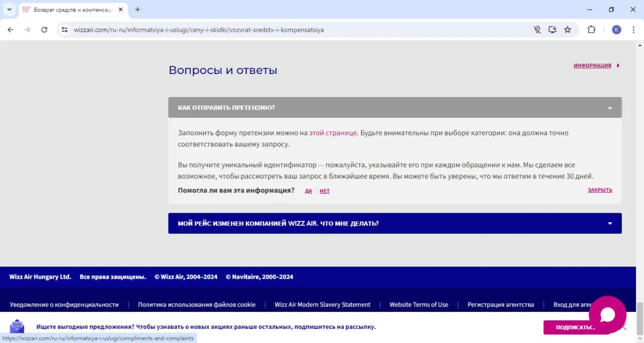This screenshot has height=343, width=644.
Task: Open Уведомление о конфиденциальности
Action: point(64,304)
